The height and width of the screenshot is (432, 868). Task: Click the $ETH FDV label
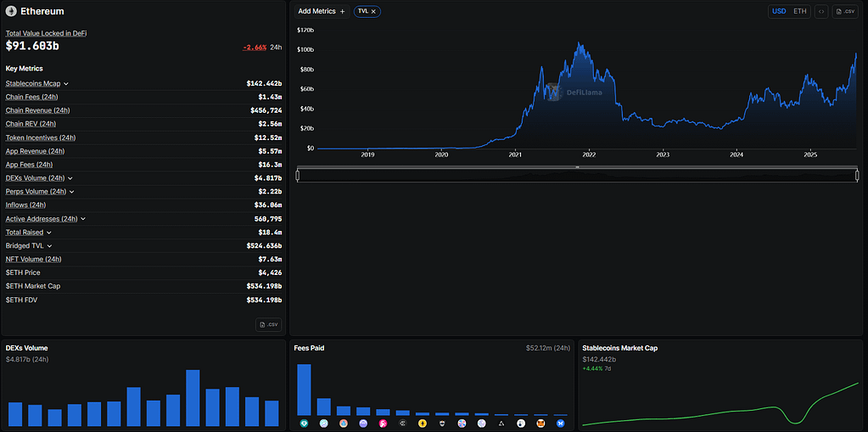pos(21,300)
